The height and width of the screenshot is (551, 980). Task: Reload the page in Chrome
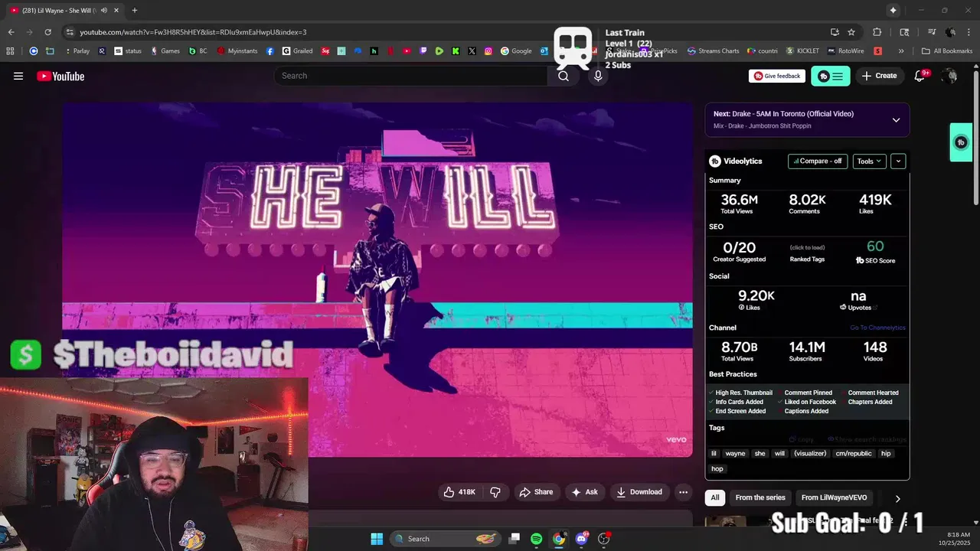click(x=47, y=32)
